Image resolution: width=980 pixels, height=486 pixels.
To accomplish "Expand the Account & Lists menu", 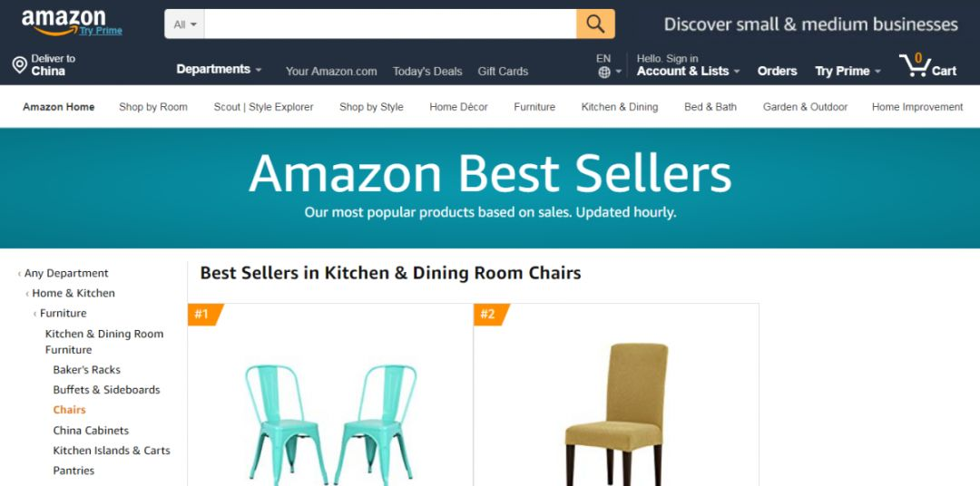I will click(x=688, y=72).
